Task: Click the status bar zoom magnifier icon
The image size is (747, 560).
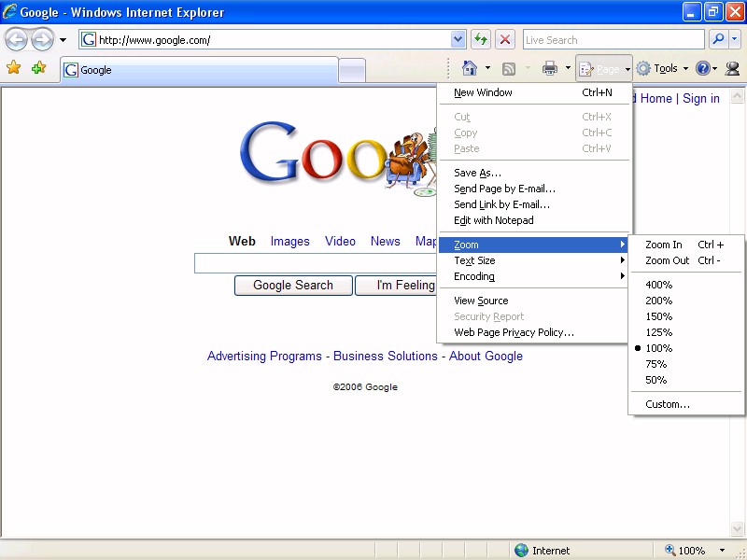Action: click(670, 550)
